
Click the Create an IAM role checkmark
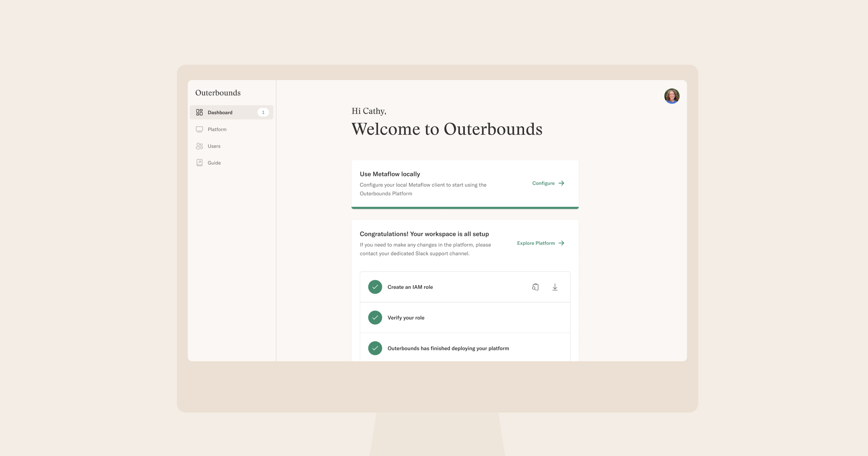click(375, 287)
